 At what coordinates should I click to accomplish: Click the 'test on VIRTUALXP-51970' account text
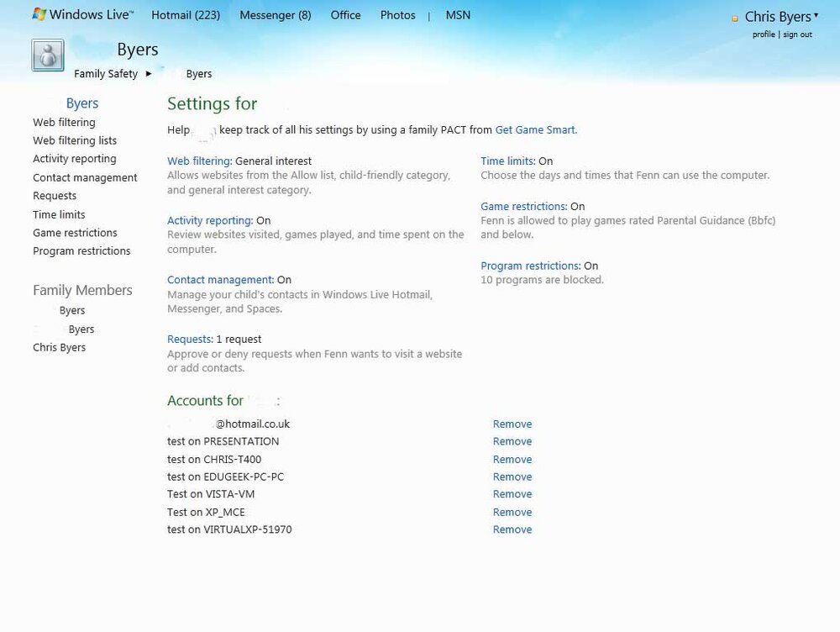click(229, 529)
